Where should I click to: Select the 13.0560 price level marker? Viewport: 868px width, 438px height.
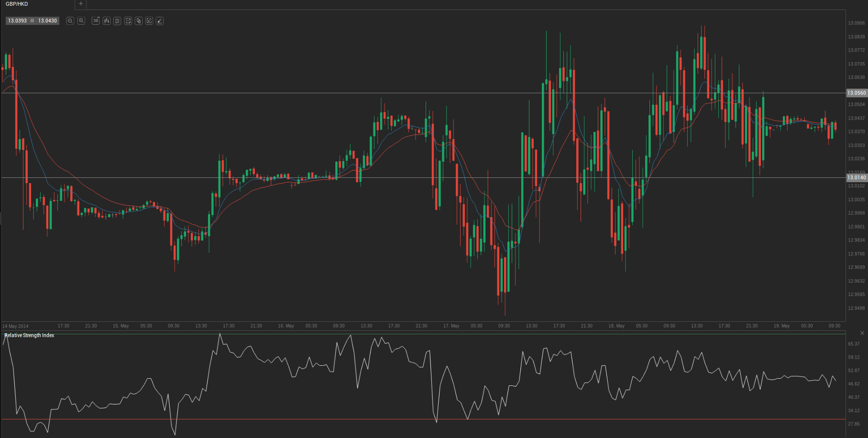click(856, 93)
